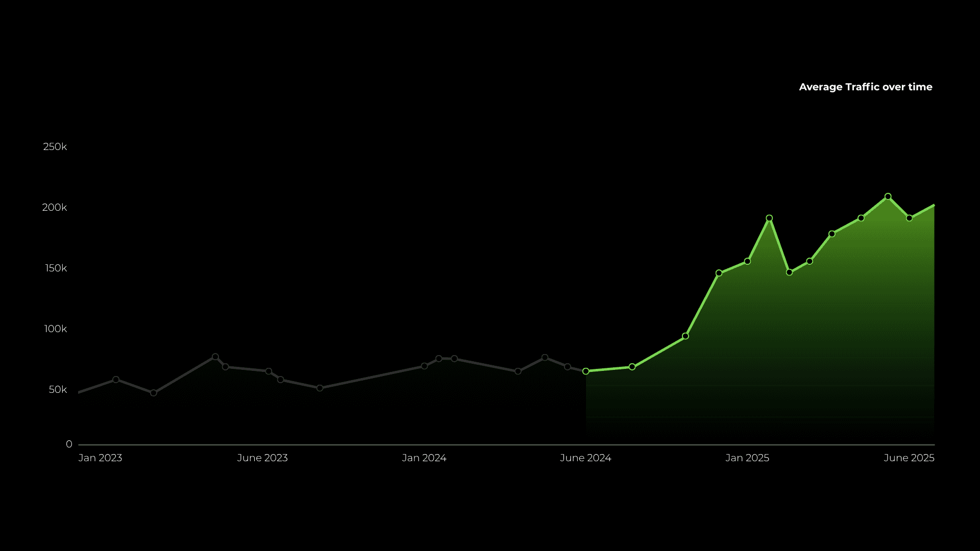Click the June 2024 axis label
This screenshot has width=980, height=551.
pyautogui.click(x=585, y=458)
